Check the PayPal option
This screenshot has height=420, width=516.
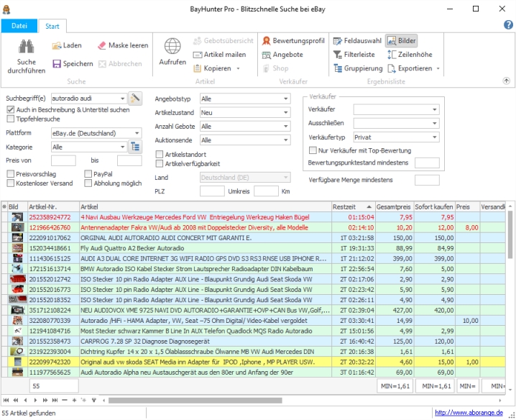tap(88, 174)
